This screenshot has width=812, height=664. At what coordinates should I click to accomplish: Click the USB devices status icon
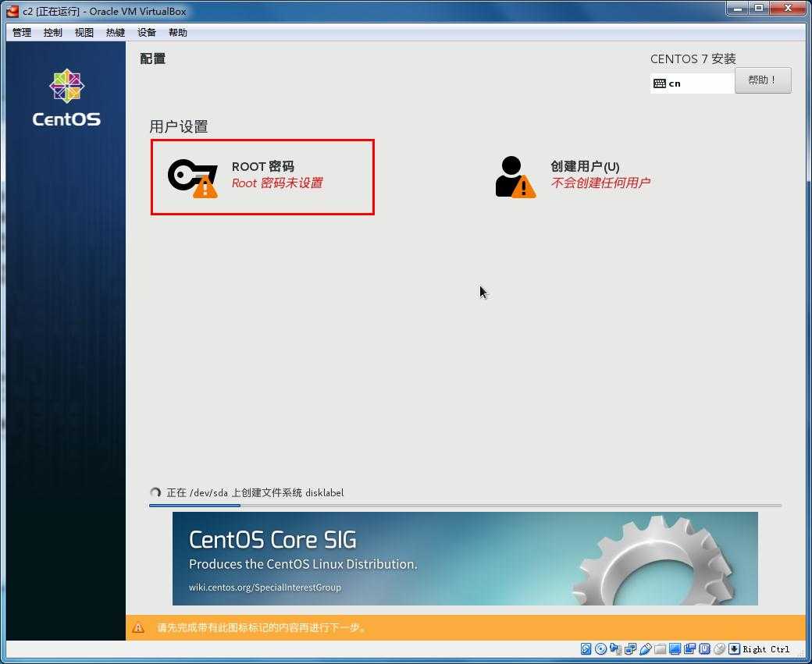645,649
